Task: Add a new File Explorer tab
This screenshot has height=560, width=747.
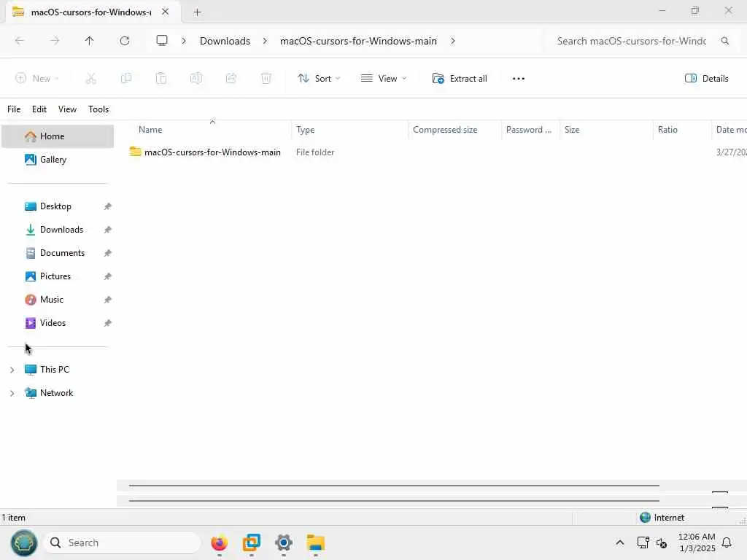Action: pyautogui.click(x=197, y=12)
